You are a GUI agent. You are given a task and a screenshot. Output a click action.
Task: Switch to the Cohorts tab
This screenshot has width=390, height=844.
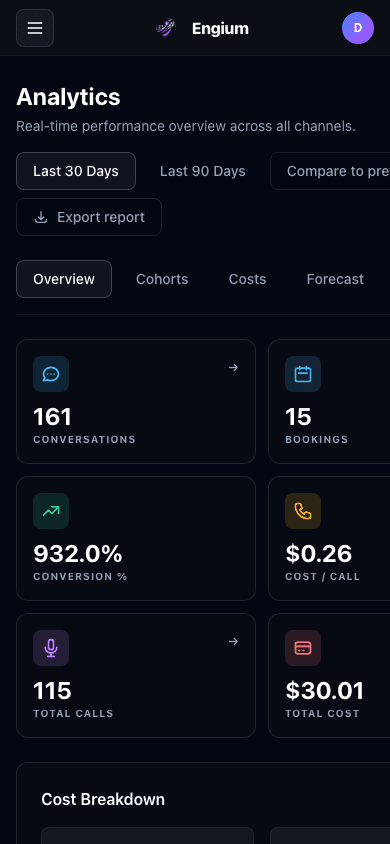[162, 279]
